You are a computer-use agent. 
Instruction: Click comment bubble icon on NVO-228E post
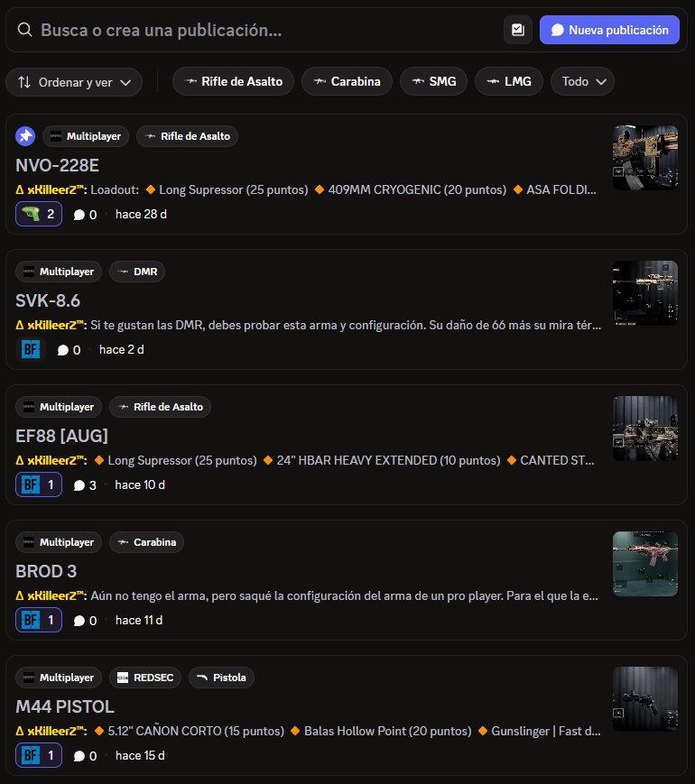click(79, 215)
